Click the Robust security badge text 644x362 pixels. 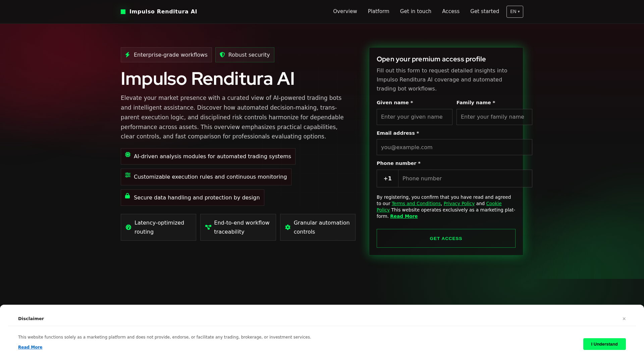pyautogui.click(x=249, y=55)
